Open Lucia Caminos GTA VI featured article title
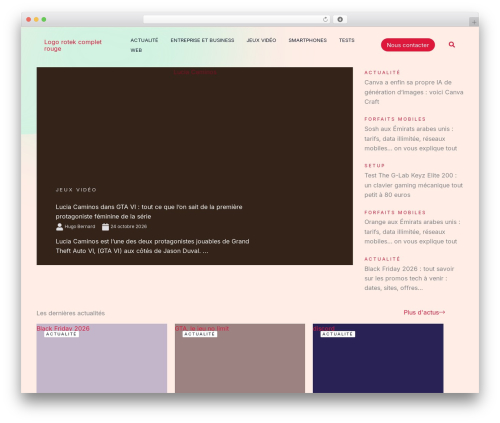Viewport: 500px width, 423px height. (x=149, y=212)
